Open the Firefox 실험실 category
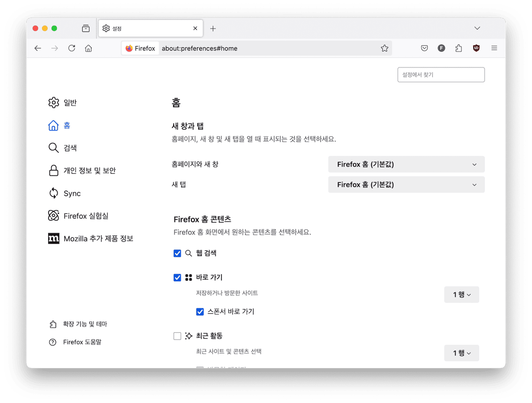 78,216
